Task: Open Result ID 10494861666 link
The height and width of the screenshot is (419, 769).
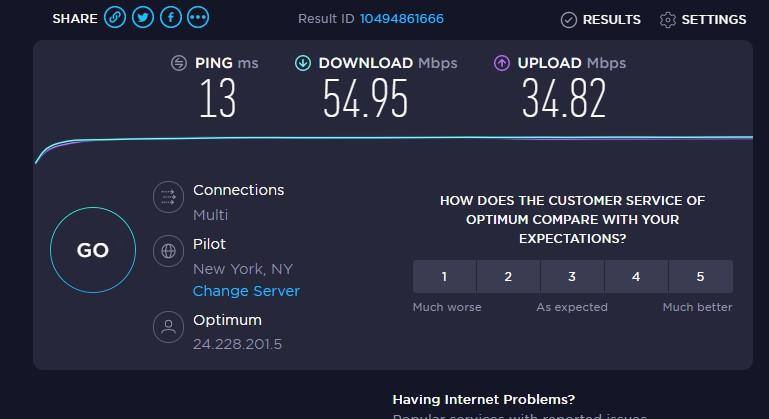Action: 402,19
